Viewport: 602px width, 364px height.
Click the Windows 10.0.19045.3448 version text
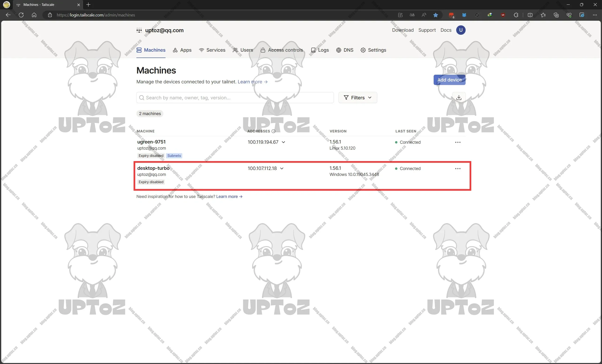[x=354, y=174]
